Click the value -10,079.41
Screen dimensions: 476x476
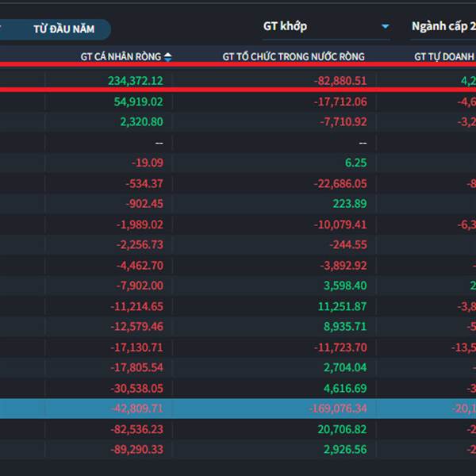[340, 225]
